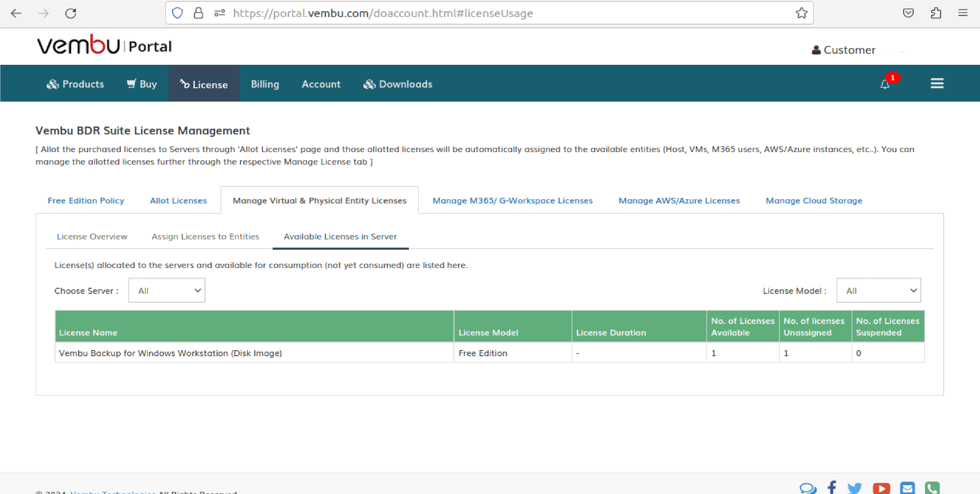The image size is (980, 494).
Task: Click No. of Licenses Available header
Action: tap(743, 326)
